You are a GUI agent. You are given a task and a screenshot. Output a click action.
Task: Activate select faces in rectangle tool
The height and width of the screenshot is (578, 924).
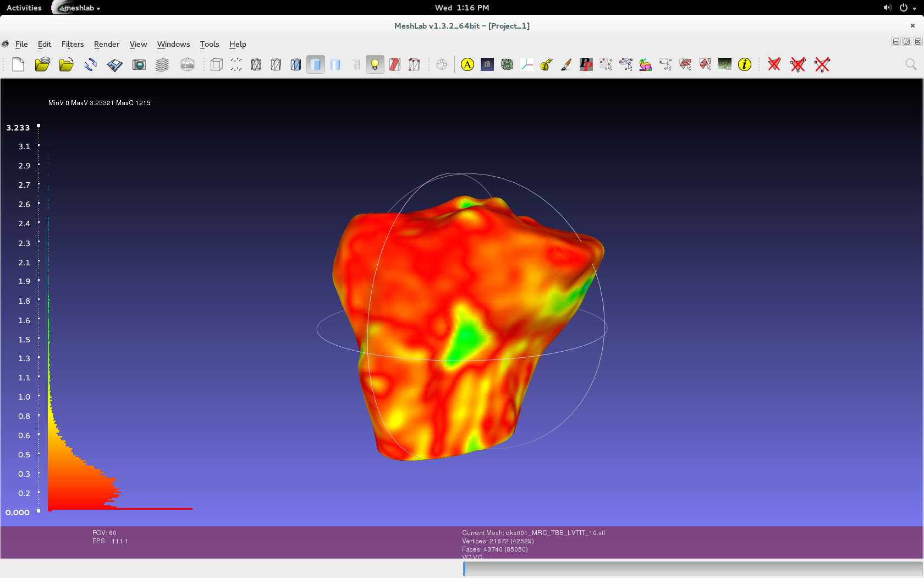[685, 64]
